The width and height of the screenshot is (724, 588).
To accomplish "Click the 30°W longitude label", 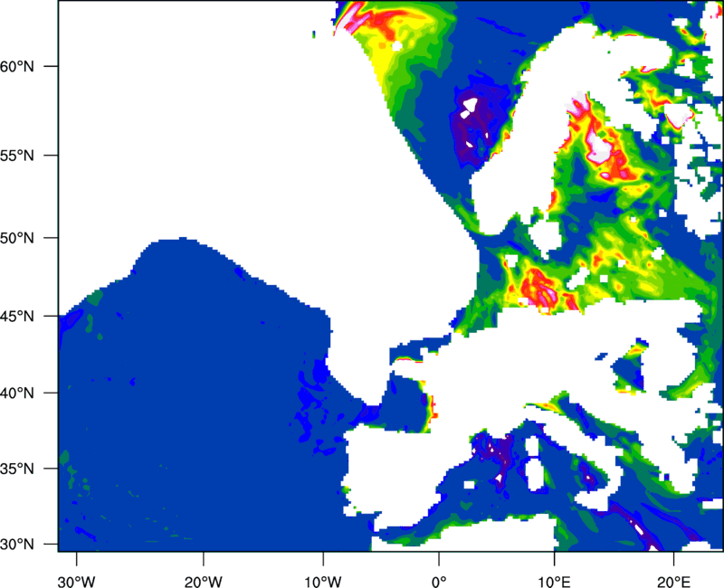I will coord(77,582).
